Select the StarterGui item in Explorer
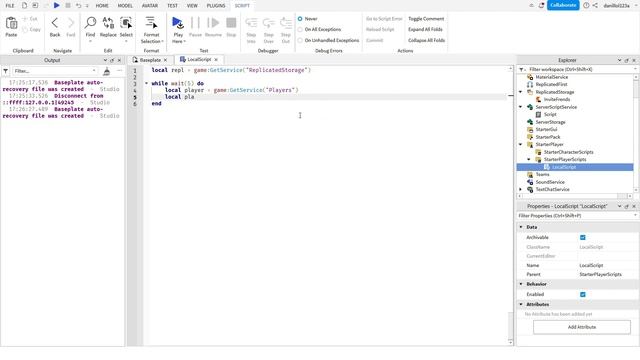The height and width of the screenshot is (360, 640). click(x=546, y=129)
